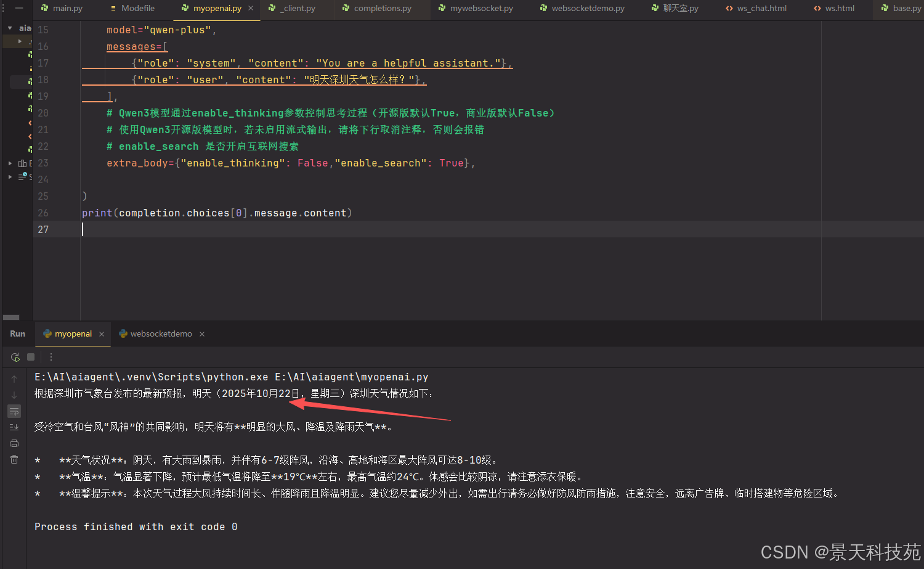Click the **气温** console output line
Image resolution: width=924 pixels, height=569 pixels.
(x=309, y=477)
